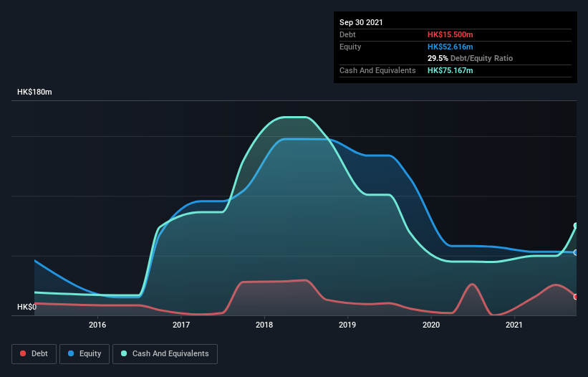Toggle the Equity series legend button
The height and width of the screenshot is (377, 588).
(x=85, y=354)
